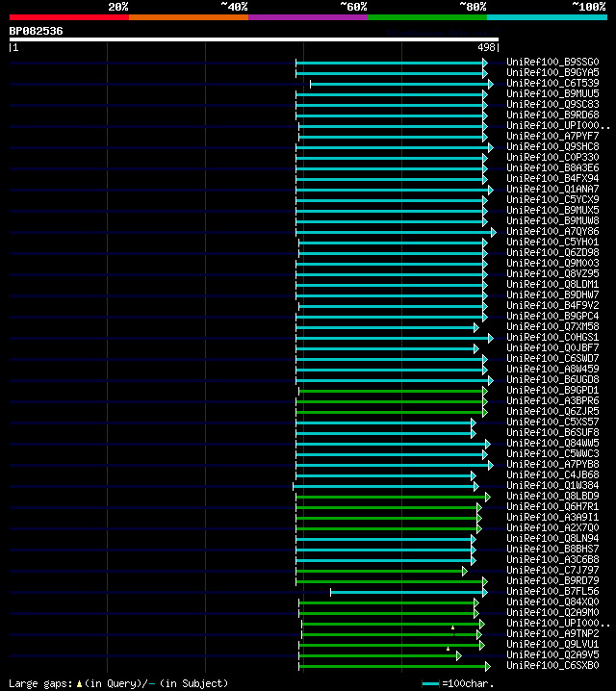Select the UniRef100_C5YH01 label
This screenshot has width=616, height=691.
(x=552, y=242)
